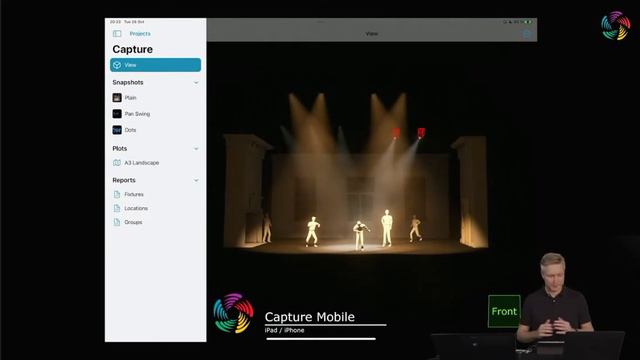Open the view options icon in top bar
Viewport: 640px width, 360px height.
coord(527,34)
